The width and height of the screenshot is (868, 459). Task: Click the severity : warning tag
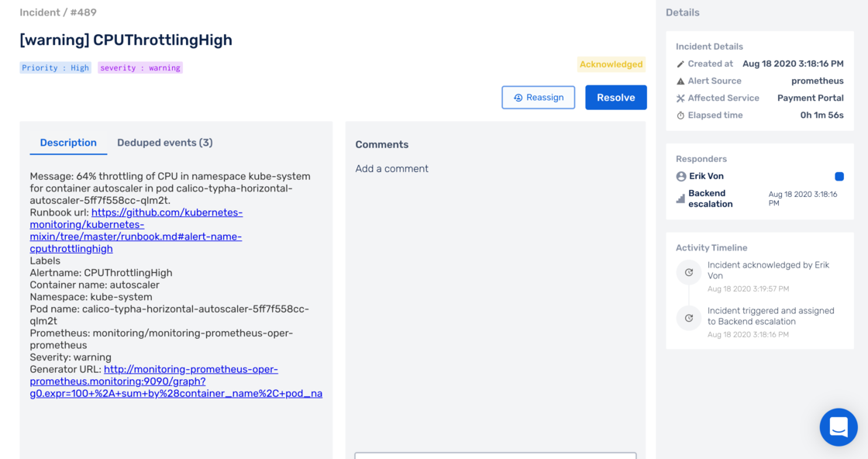[x=140, y=67]
